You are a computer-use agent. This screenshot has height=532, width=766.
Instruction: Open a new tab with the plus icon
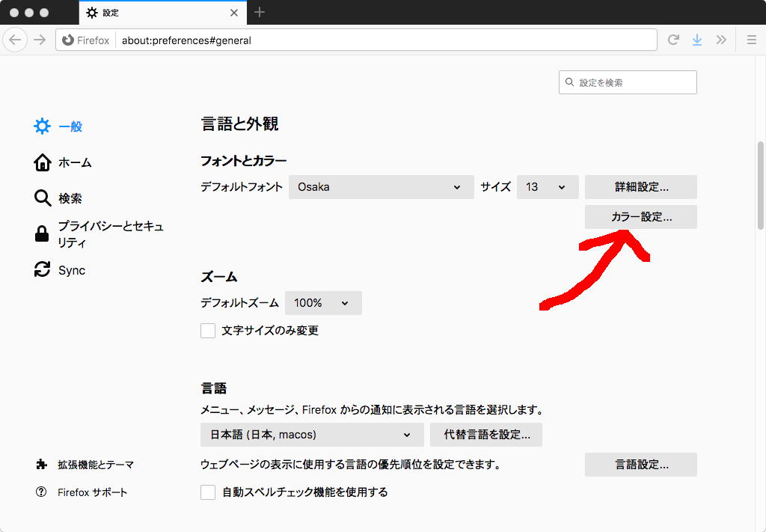[260, 12]
